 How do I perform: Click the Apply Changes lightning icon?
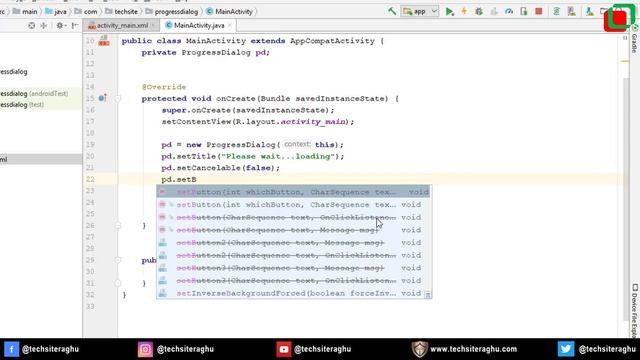click(464, 11)
